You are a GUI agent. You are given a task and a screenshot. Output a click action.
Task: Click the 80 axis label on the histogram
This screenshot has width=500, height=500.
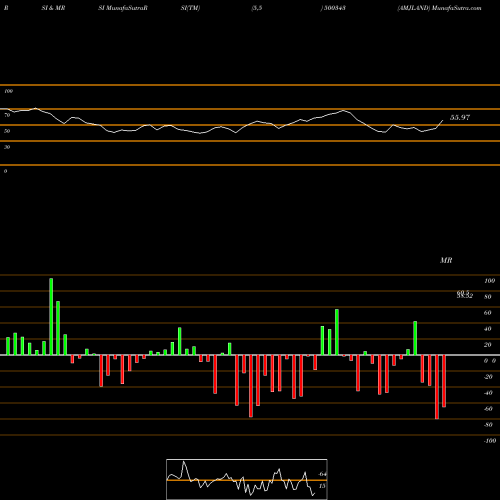[x=488, y=297]
